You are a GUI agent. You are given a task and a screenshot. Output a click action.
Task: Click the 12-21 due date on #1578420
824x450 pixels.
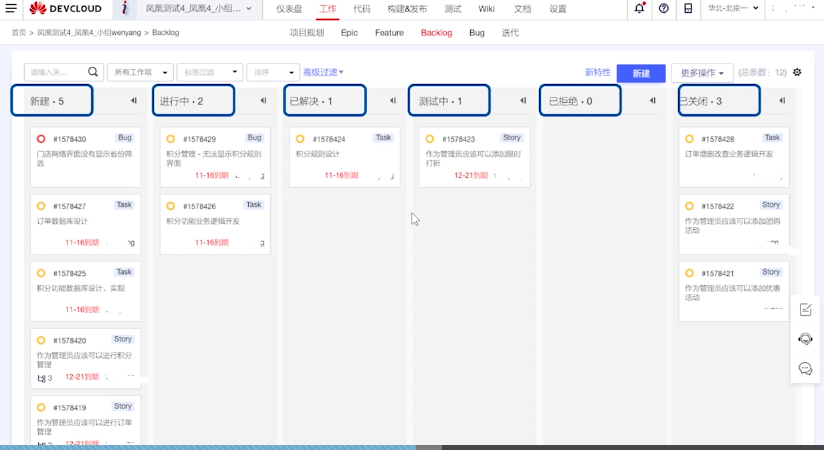[82, 377]
